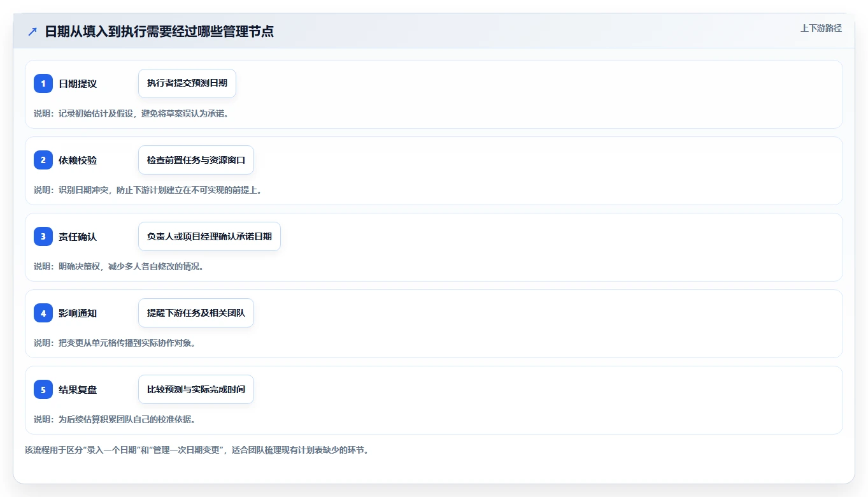Click the 上下游路径 label in header
The width and height of the screenshot is (868, 497).
point(821,28)
